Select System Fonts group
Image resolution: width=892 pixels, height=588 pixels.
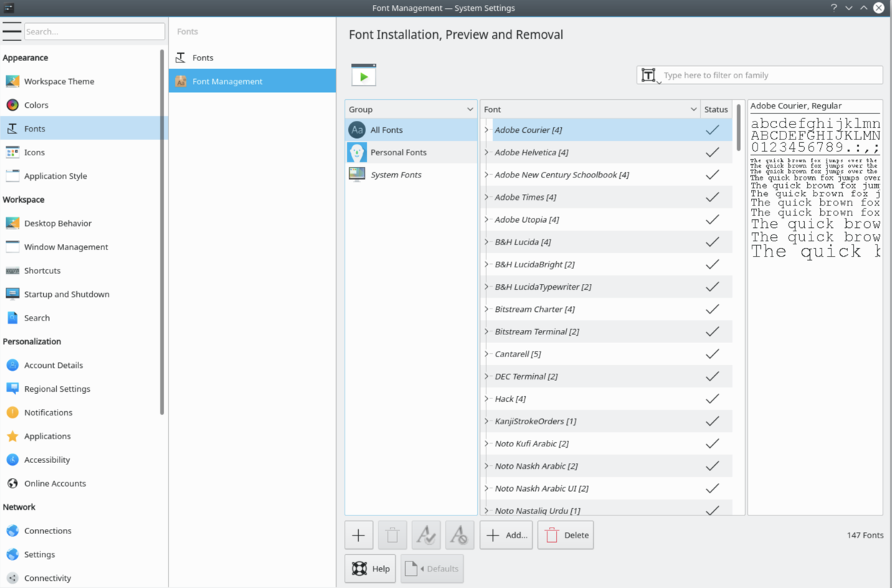click(411, 175)
